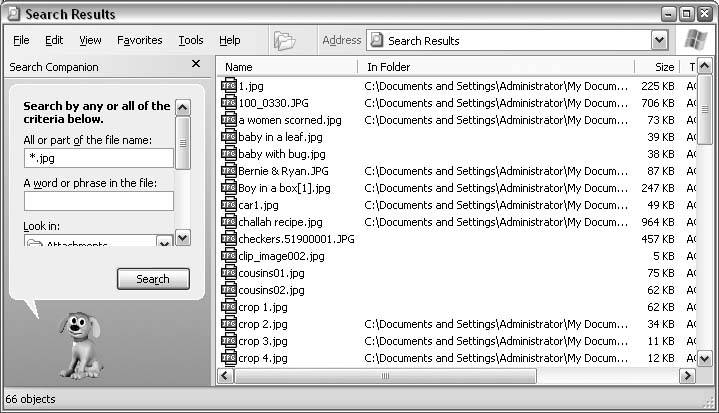Open the Tools menu
Viewport: 719px width, 413px height.
click(190, 41)
